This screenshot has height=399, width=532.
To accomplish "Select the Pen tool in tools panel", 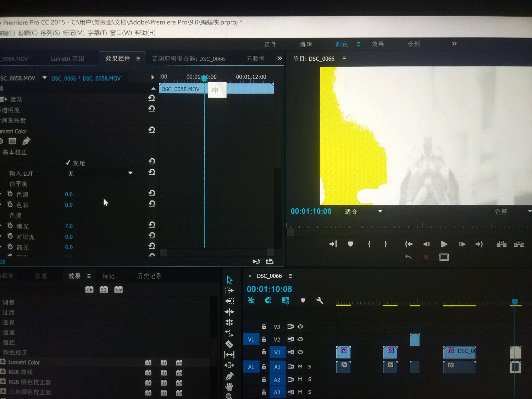I will click(x=229, y=376).
